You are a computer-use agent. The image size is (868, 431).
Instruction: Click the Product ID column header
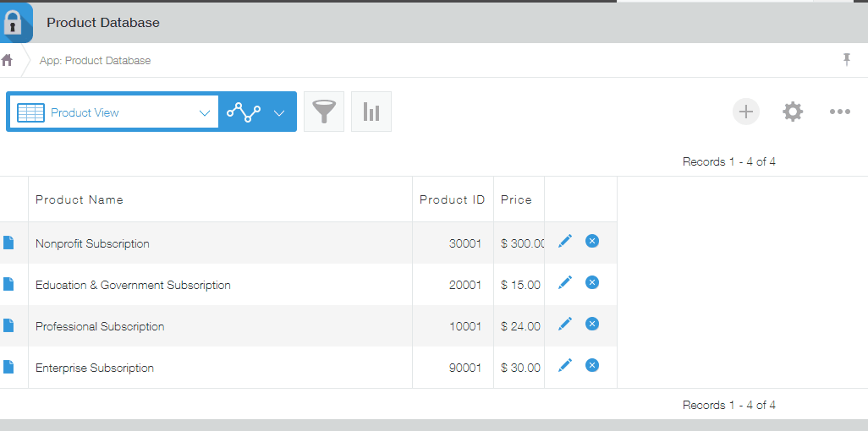click(x=452, y=199)
